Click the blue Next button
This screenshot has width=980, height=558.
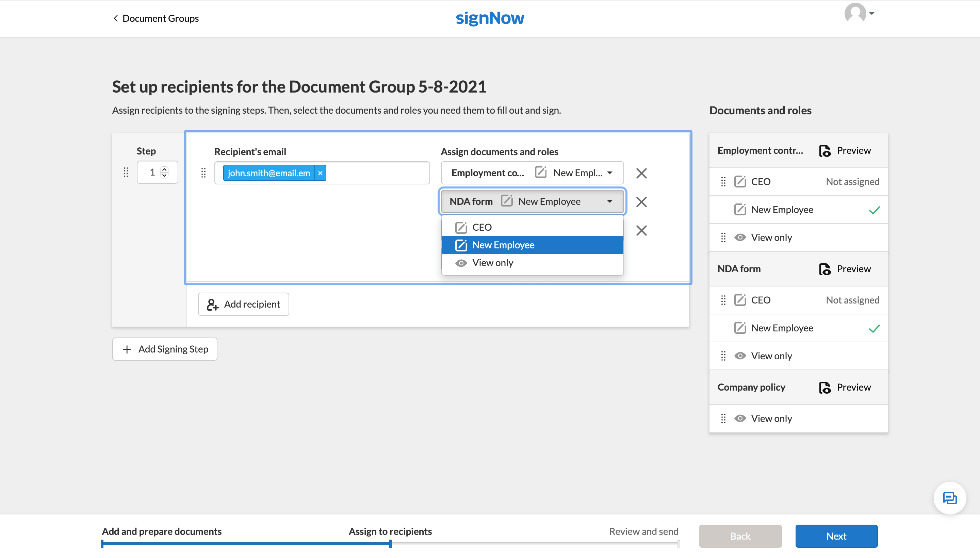836,536
